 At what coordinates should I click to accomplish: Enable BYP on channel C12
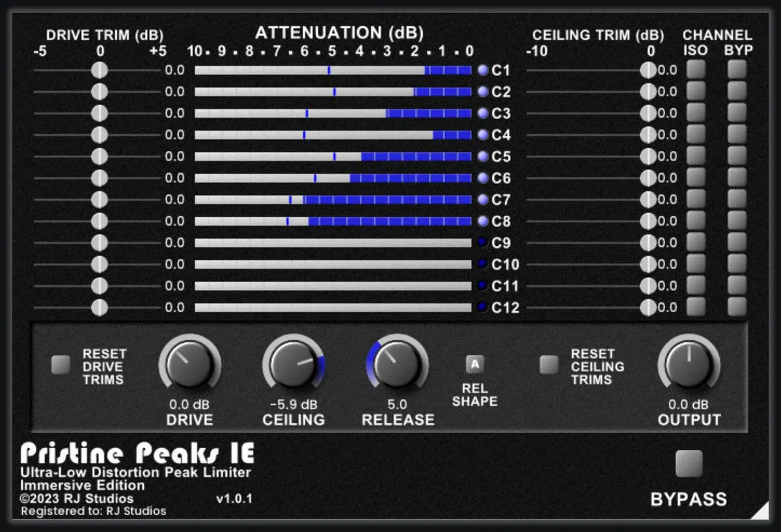(737, 307)
